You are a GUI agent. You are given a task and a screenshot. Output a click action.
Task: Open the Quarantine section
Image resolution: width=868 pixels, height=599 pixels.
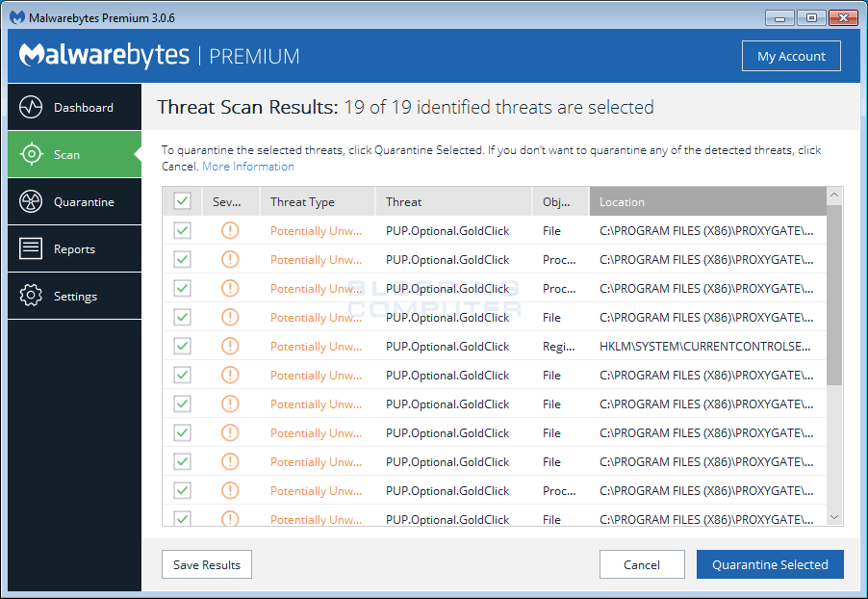click(75, 201)
